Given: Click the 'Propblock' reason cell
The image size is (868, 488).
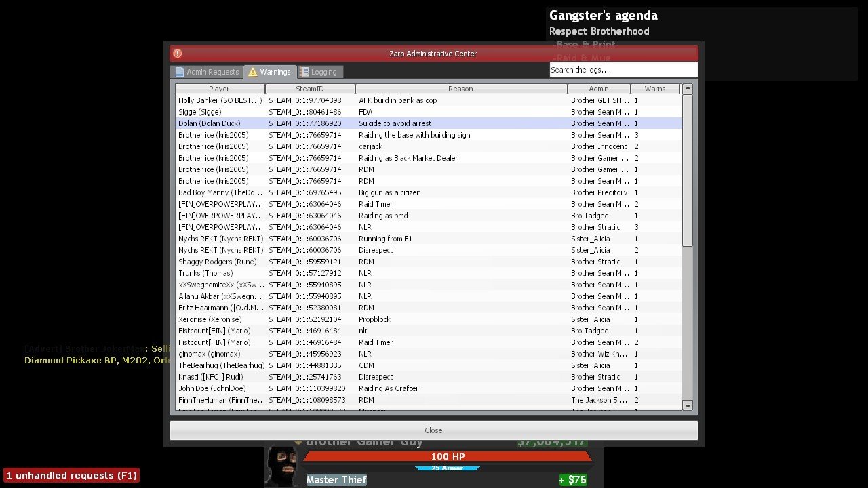Looking at the screenshot, I should pyautogui.click(x=374, y=319).
